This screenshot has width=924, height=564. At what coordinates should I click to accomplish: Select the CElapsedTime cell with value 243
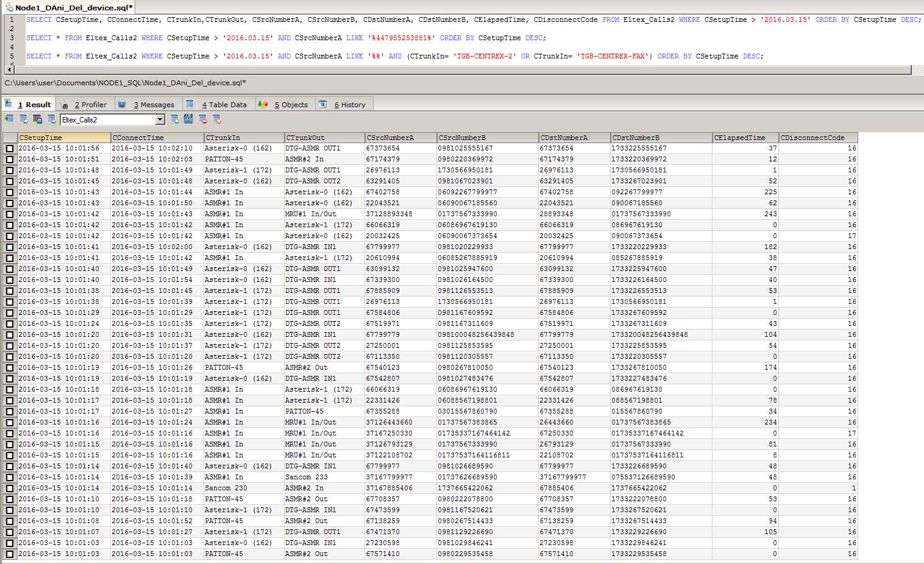[745, 214]
